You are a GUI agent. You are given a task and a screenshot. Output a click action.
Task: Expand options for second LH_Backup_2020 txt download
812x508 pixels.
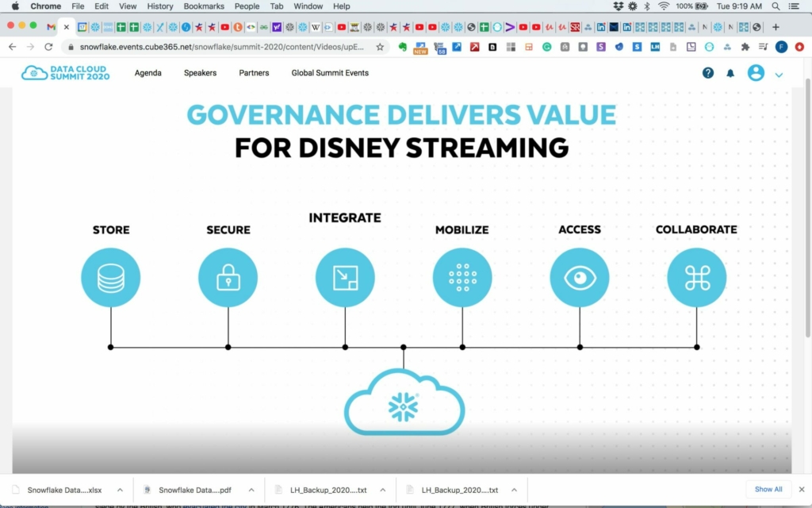[x=514, y=490]
